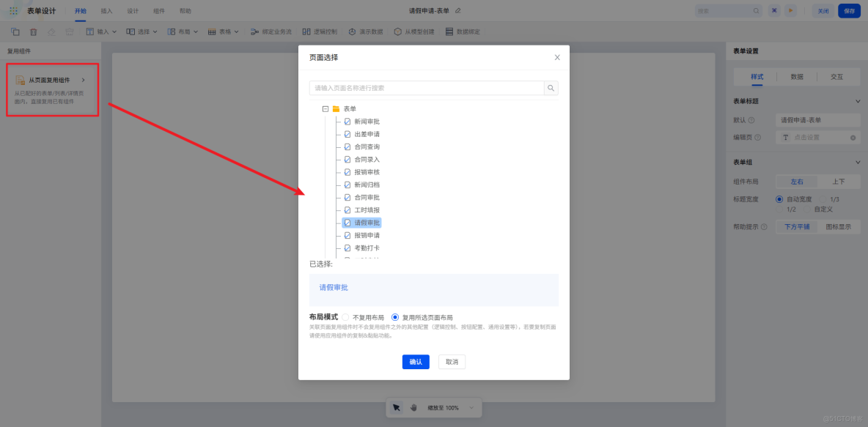Uncheck the 请假审批 checkbox

tap(347, 222)
